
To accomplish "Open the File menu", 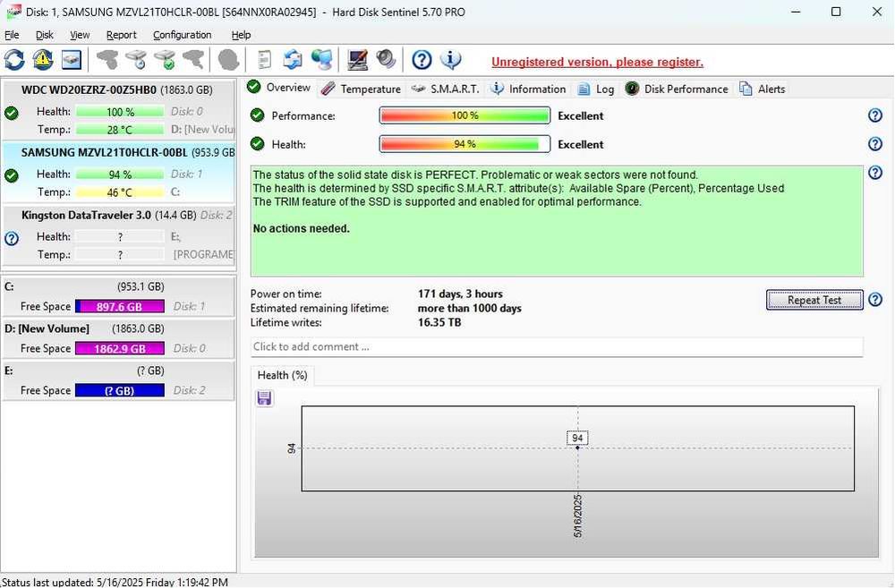I will [x=12, y=35].
